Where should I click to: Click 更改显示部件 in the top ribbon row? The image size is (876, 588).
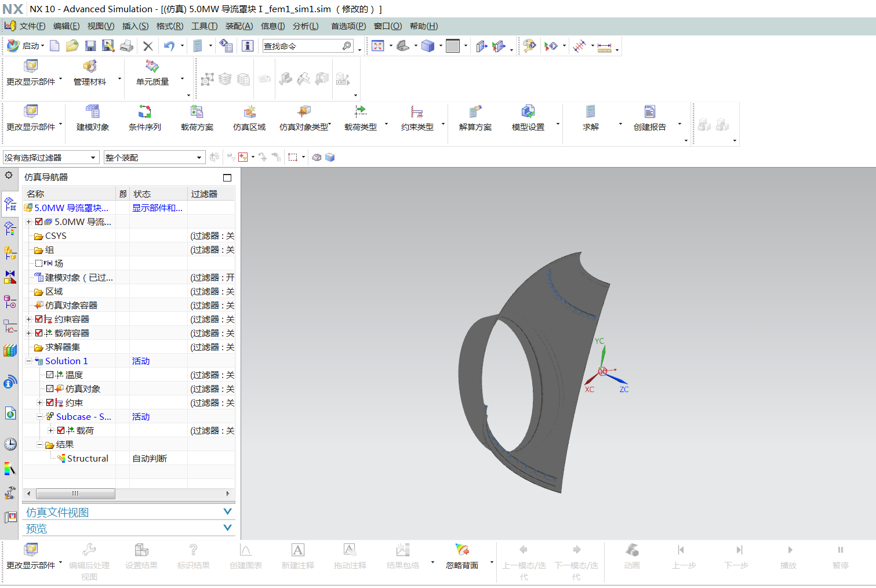pos(31,73)
